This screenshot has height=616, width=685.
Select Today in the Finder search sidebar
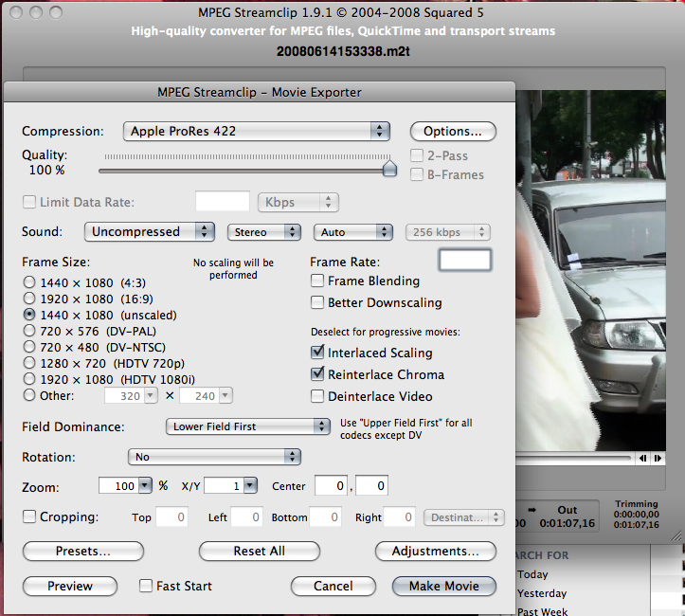tap(532, 574)
